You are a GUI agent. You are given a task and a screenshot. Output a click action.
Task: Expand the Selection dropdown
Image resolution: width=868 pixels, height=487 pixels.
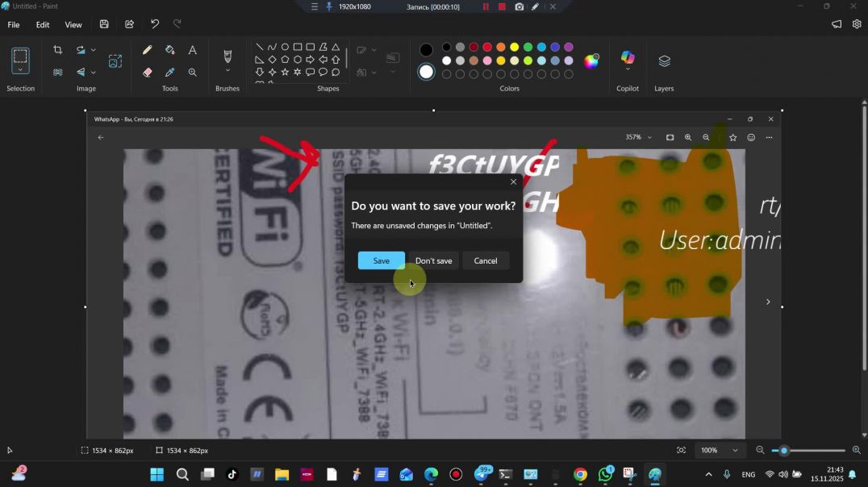[x=20, y=70]
